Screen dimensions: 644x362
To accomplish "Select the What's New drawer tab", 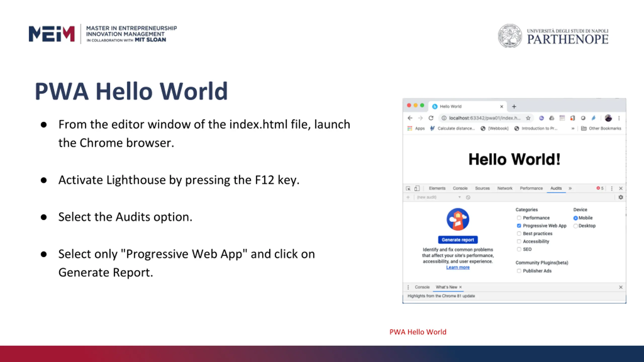I will point(446,287).
